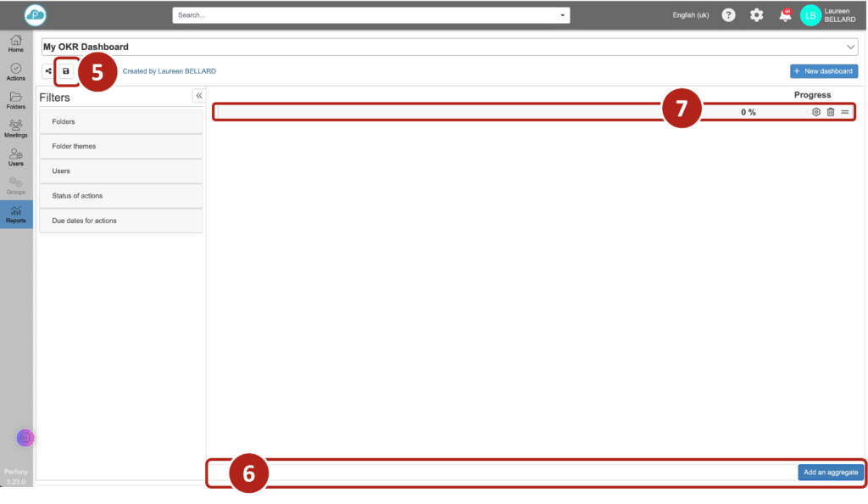The image size is (868, 504).
Task: Click the Add an aggregate button
Action: tap(831, 473)
